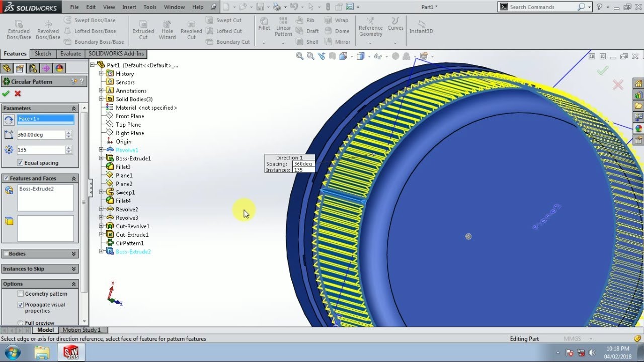Viewport: 644px width, 362px height.
Task: Click the SolidWorks 2015 taskbar icon
Action: point(70,352)
